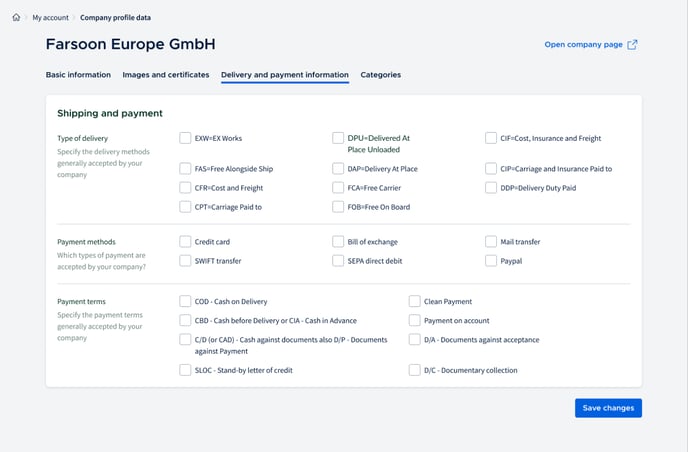This screenshot has width=688, height=452.
Task: Select SEPA direct debit checkbox
Action: pyautogui.click(x=338, y=261)
